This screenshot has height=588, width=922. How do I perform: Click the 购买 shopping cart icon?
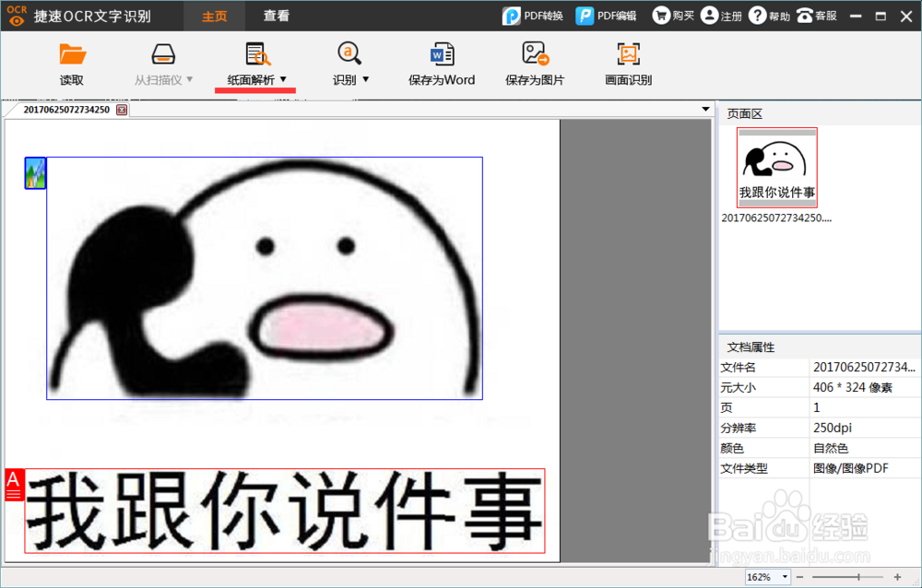click(661, 16)
